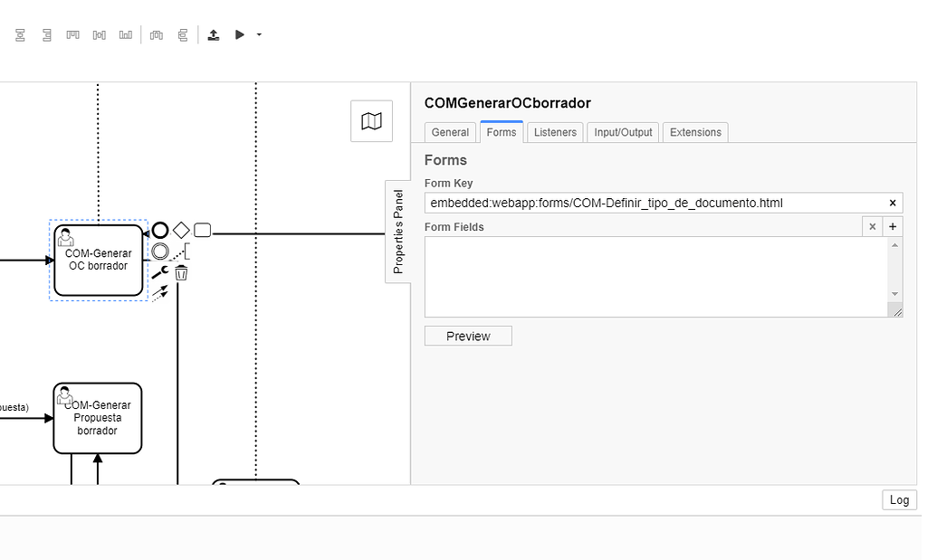Append a gateway from the context pad
The image size is (927, 560).
point(180,230)
